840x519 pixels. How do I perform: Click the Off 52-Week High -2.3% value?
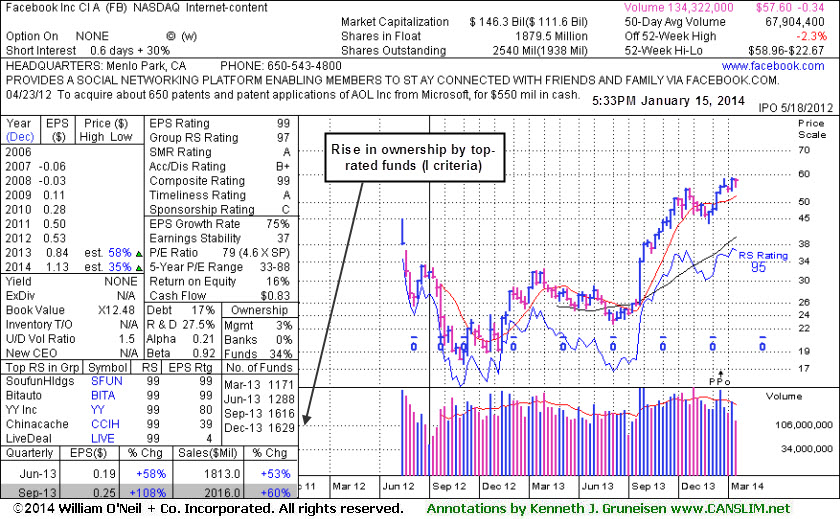[811, 36]
